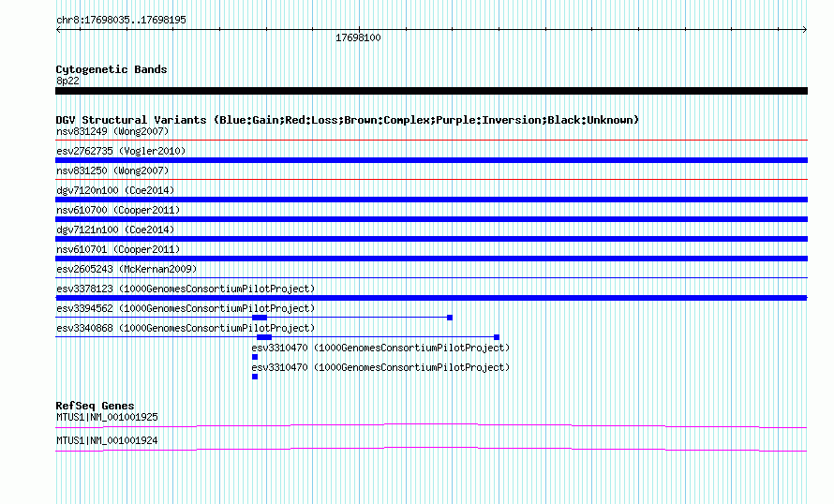
Task: Click the blue bar under nsv610701
Action: [431, 259]
